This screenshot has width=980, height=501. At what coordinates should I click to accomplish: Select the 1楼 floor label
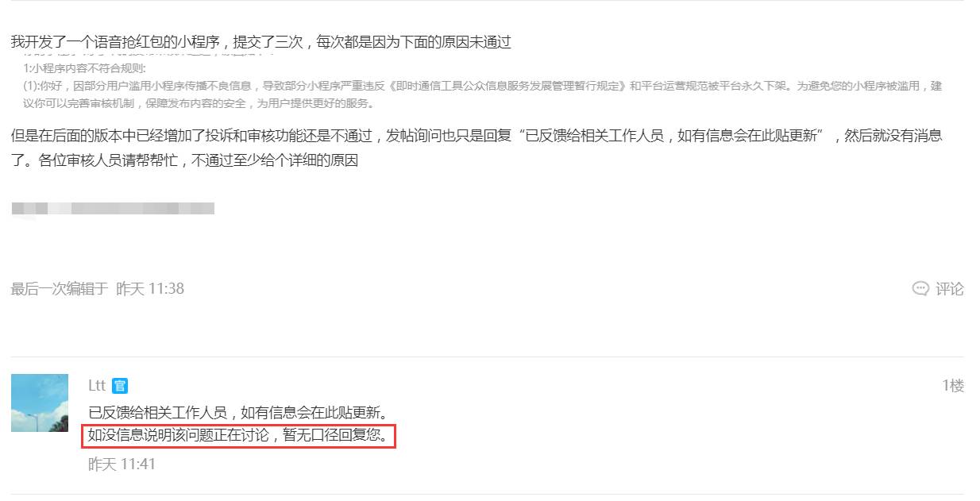(953, 386)
